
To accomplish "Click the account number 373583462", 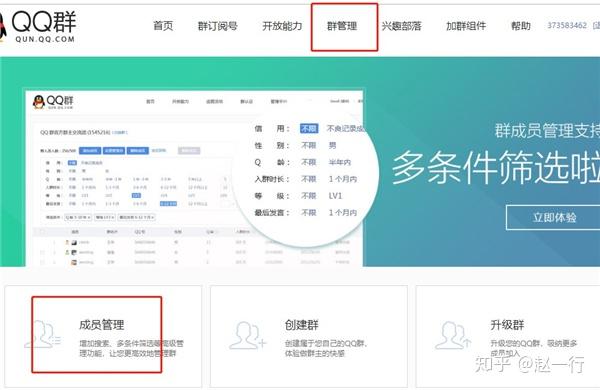I will click(x=567, y=25).
